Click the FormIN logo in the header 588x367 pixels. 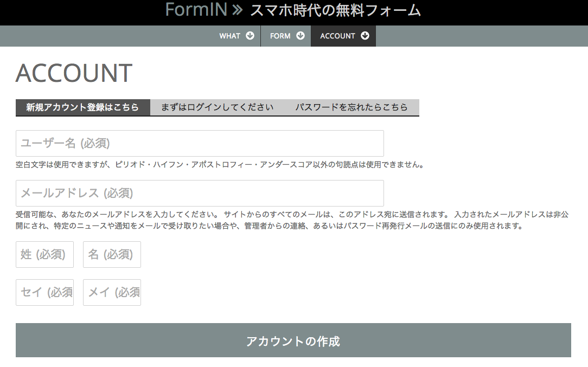click(197, 10)
